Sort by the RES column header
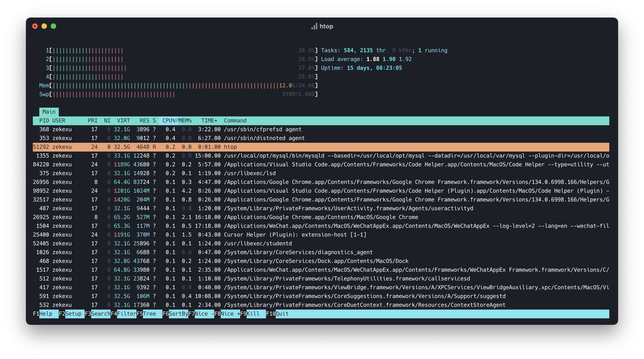 coord(145,121)
